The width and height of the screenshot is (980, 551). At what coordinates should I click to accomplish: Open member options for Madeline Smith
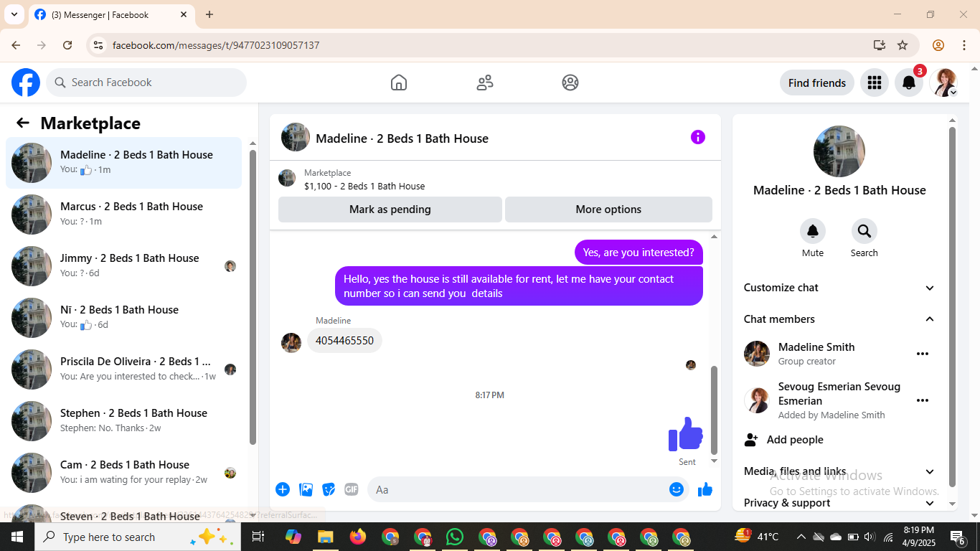click(923, 354)
